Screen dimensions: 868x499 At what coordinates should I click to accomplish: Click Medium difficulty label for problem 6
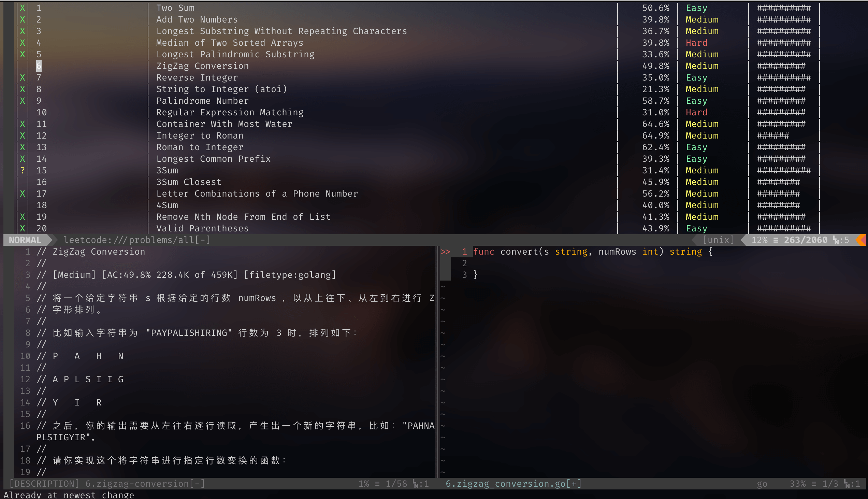[700, 66]
